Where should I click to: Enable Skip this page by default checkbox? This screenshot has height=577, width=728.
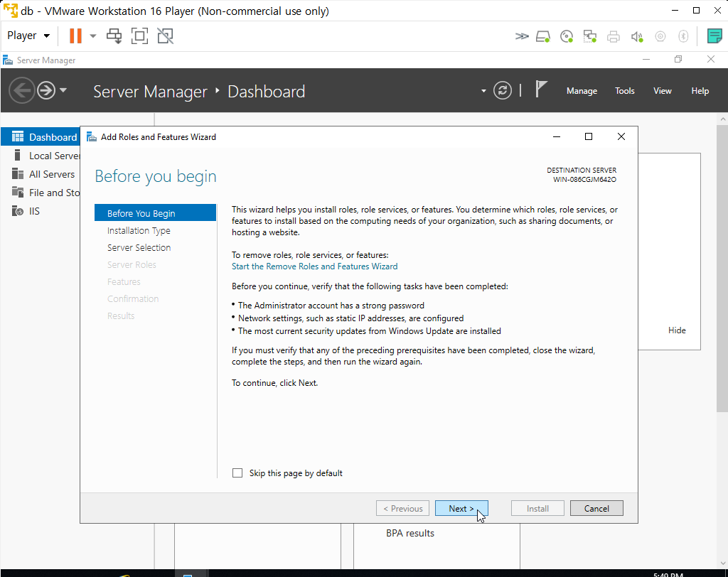pos(237,473)
